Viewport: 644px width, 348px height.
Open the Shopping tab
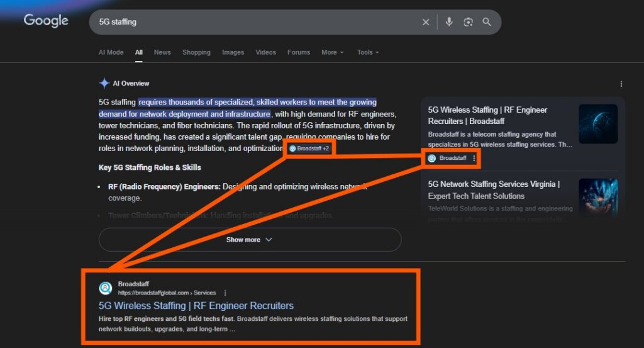196,52
